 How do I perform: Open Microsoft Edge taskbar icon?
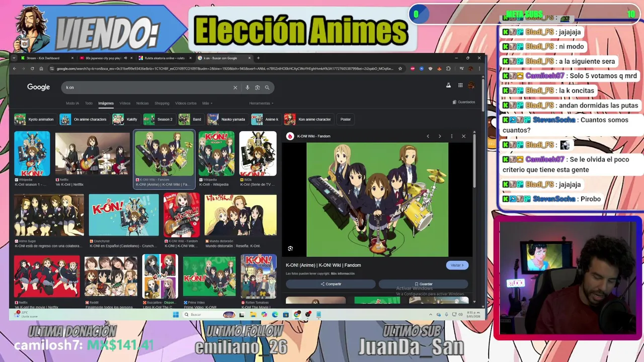[275, 315]
